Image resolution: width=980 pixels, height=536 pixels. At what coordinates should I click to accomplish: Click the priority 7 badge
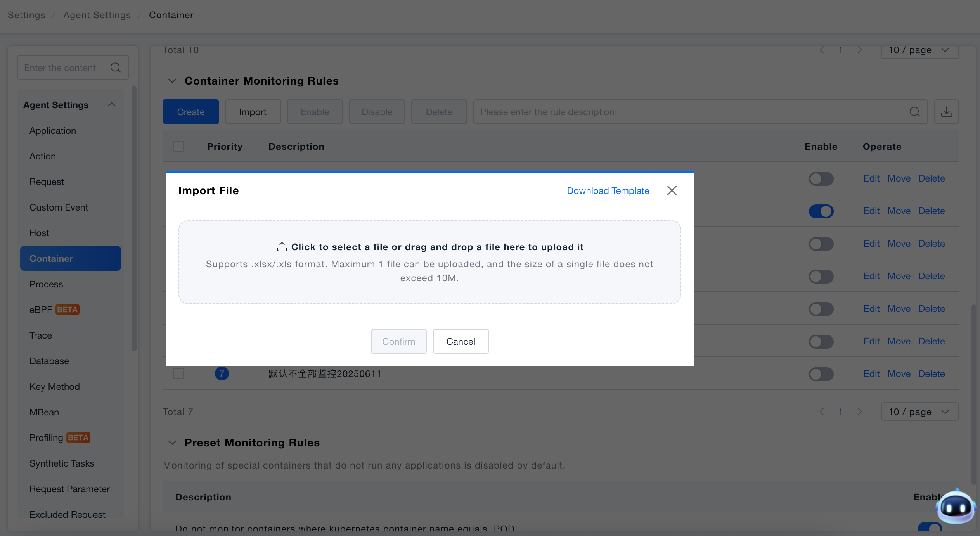pyautogui.click(x=222, y=373)
